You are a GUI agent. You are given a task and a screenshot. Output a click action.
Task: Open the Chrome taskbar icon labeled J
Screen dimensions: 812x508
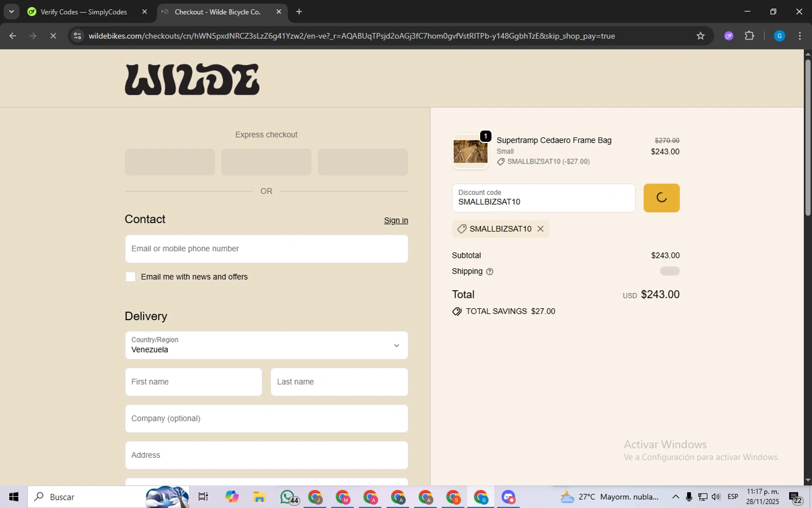click(316, 497)
